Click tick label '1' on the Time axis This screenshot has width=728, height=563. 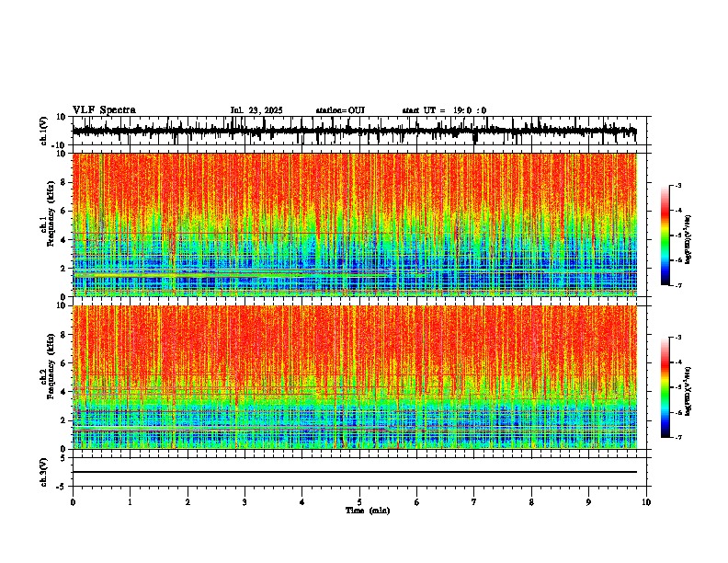130,502
